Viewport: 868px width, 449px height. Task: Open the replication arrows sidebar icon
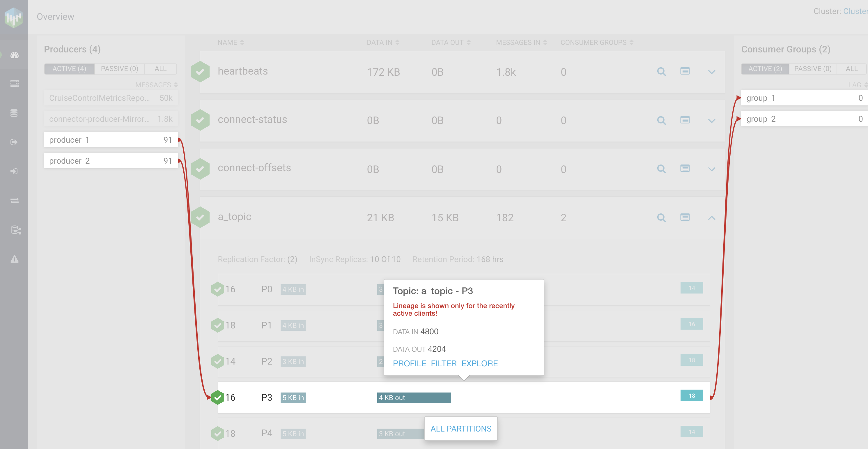pos(14,201)
